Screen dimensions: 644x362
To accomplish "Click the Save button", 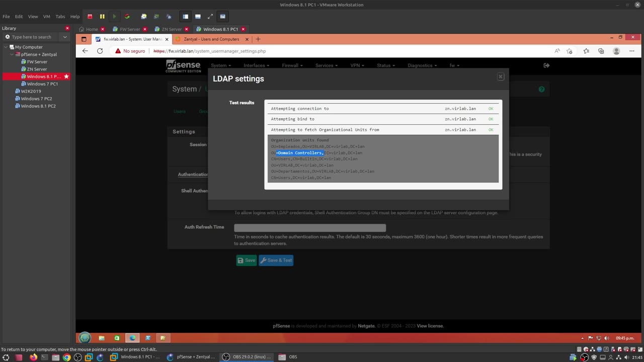I will pos(247,260).
